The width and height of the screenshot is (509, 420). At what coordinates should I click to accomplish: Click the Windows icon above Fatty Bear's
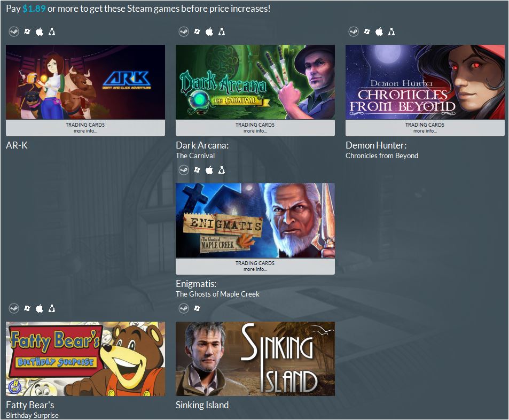[x=27, y=308]
